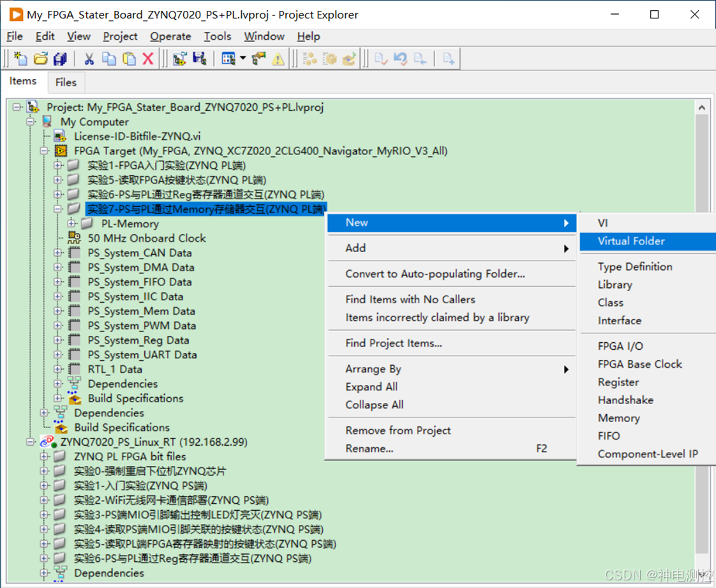Screen dimensions: 716x588
Task: Open the Tools menu
Action: [x=218, y=36]
